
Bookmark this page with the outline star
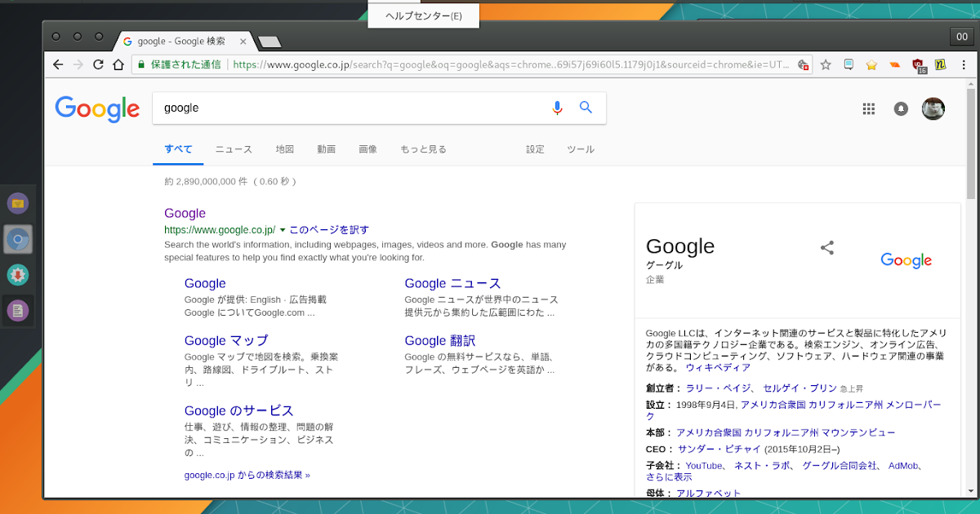pyautogui.click(x=826, y=64)
